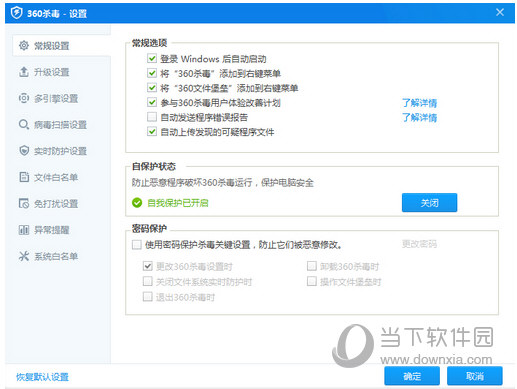The image size is (517, 389).
Task: Click the tools icon beside 系统白名单
Action: click(x=24, y=256)
